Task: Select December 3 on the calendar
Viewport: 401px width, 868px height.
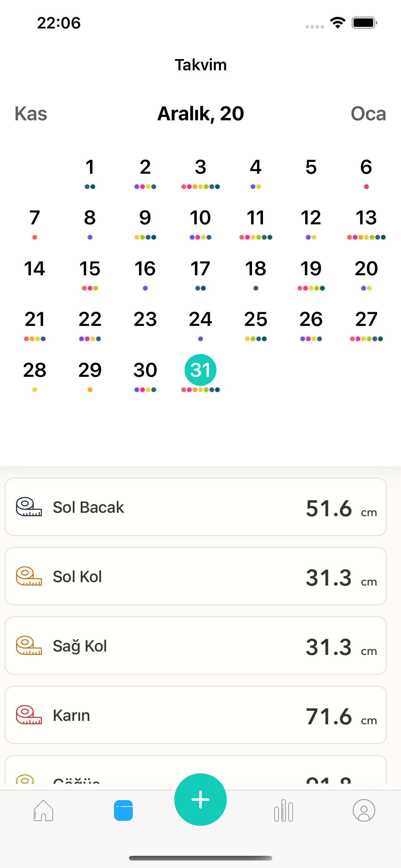Action: coord(200,167)
